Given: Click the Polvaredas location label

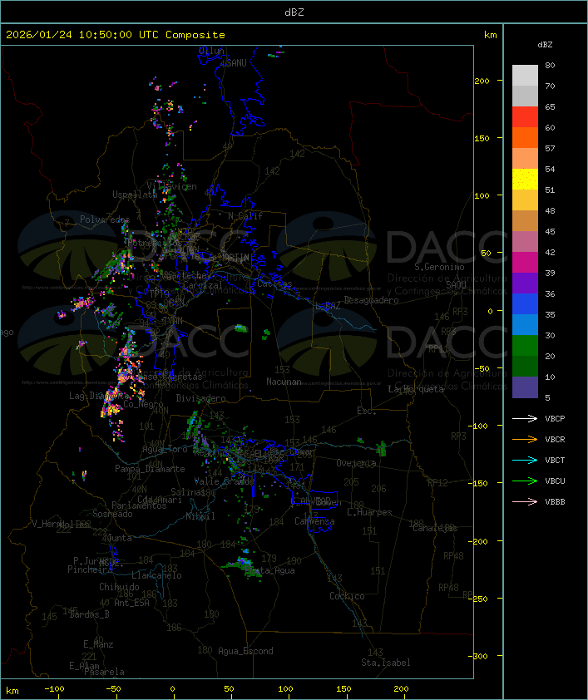Looking at the screenshot, I should pyautogui.click(x=105, y=219).
